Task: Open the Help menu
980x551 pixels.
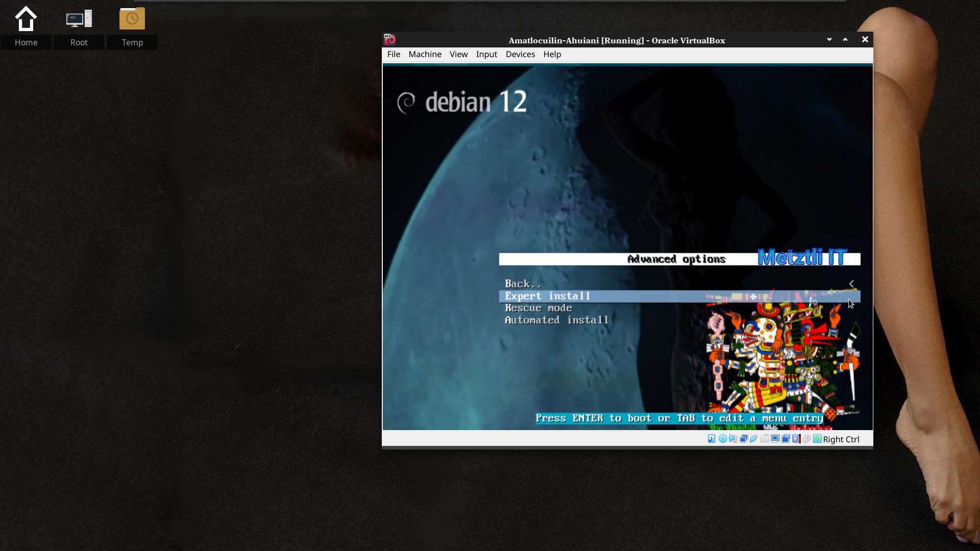Action: tap(552, 54)
